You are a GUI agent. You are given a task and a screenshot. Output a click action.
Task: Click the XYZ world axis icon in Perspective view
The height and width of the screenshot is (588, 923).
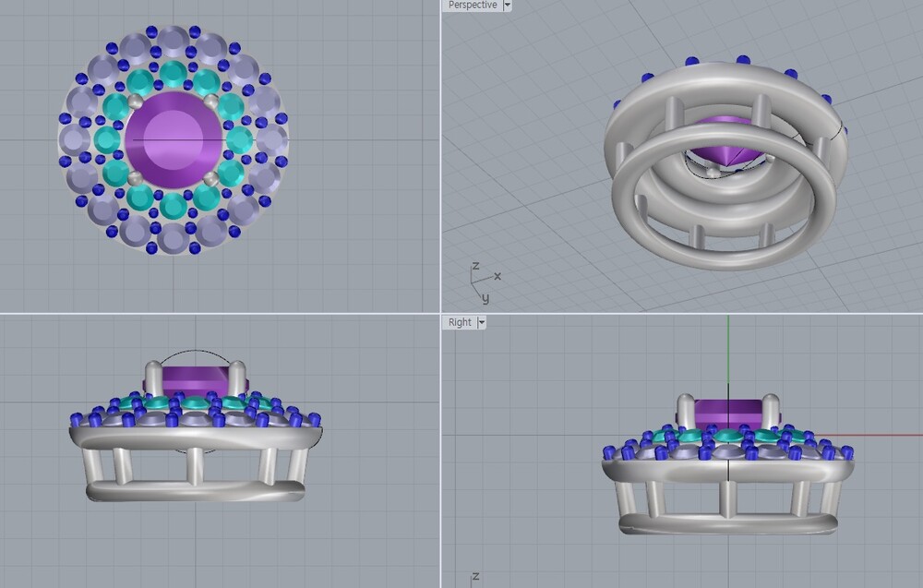click(484, 283)
